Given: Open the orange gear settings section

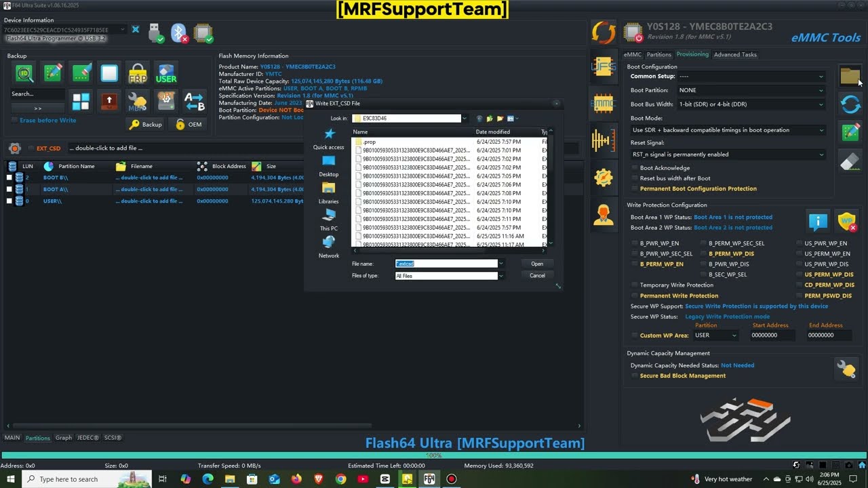Looking at the screenshot, I should [603, 177].
